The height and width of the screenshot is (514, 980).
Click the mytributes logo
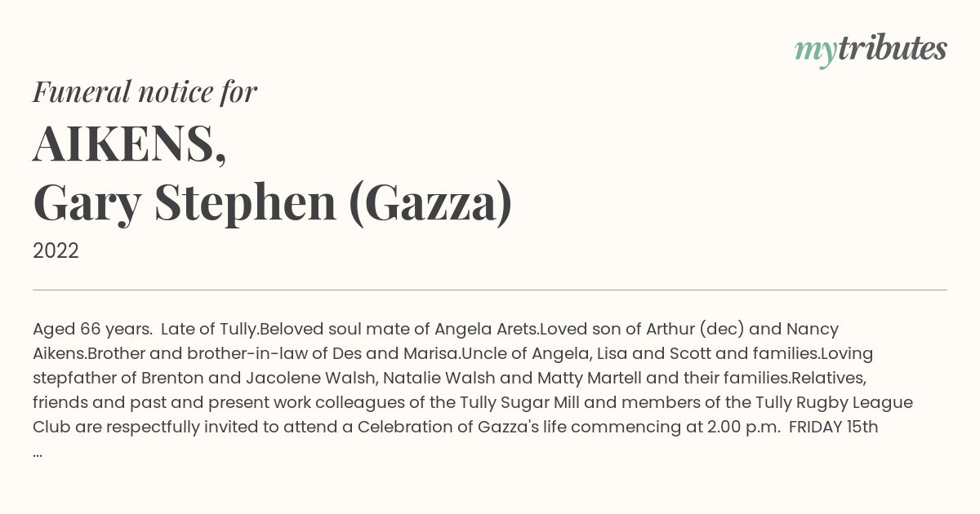(871, 51)
